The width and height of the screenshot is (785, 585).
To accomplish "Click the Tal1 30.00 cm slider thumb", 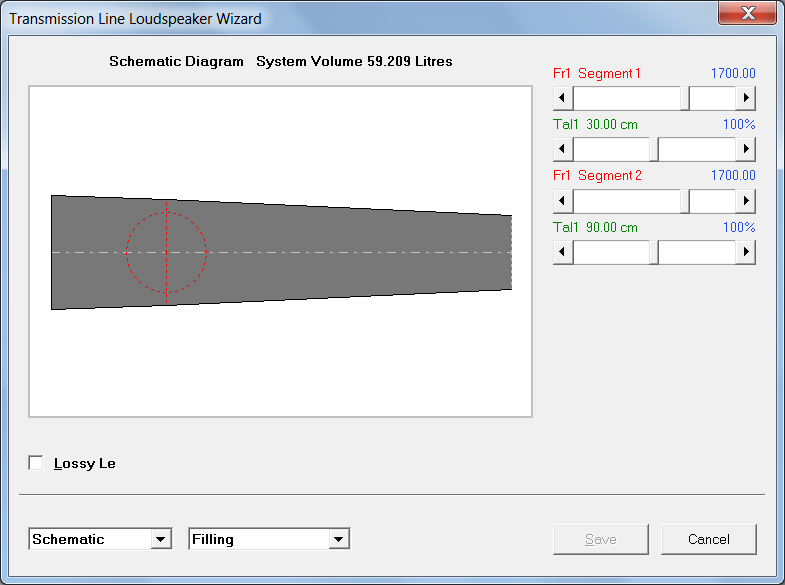I will tap(654, 149).
